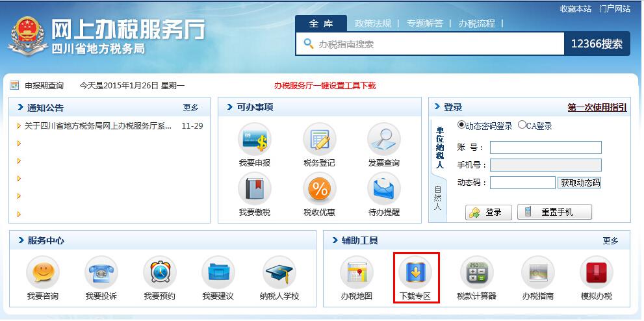
Task: Select the 单位纳税人 login tab
Action: click(439, 148)
